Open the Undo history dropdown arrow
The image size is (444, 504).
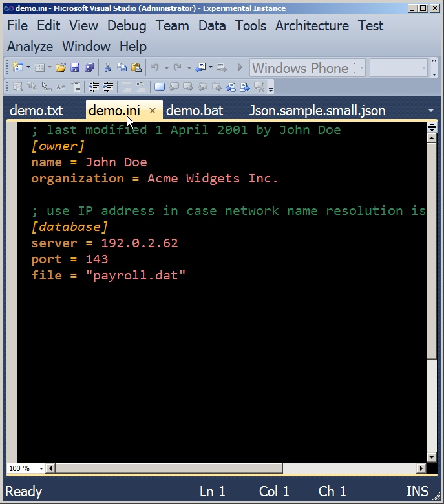[166, 67]
